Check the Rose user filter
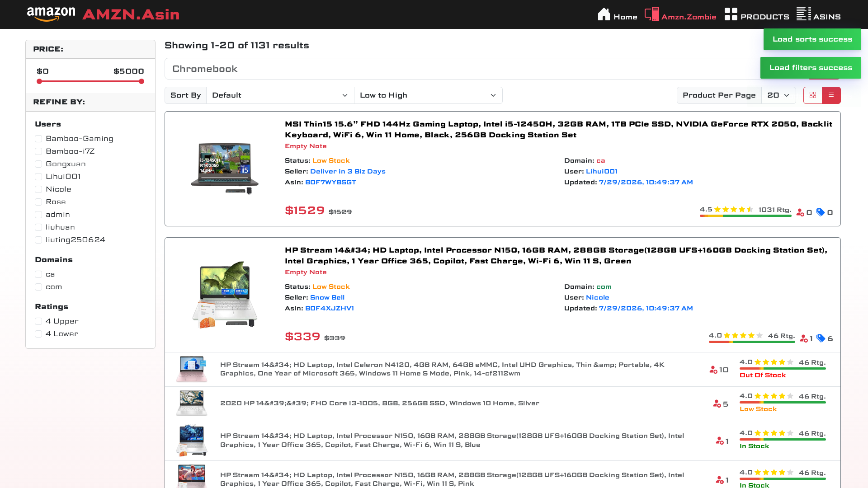 pyautogui.click(x=38, y=202)
